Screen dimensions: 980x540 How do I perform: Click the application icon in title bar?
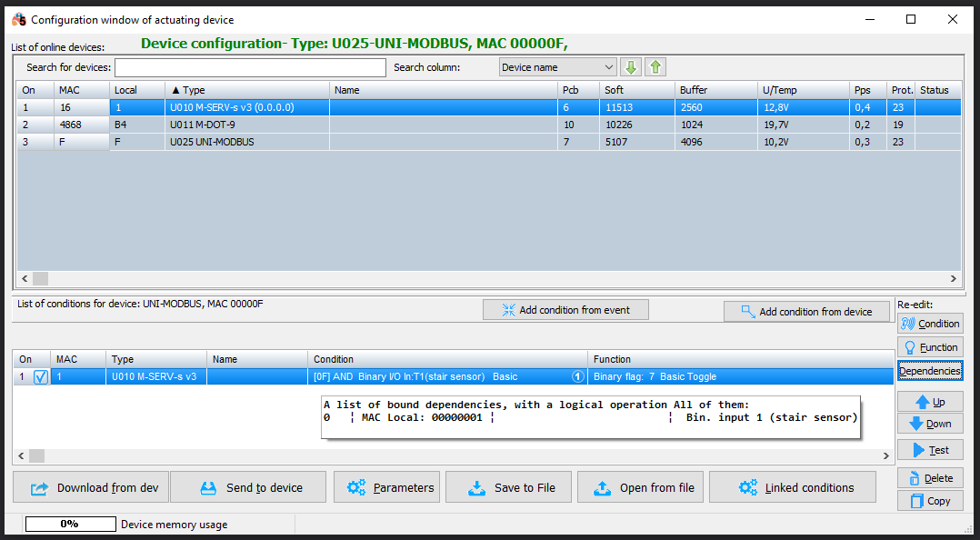19,19
